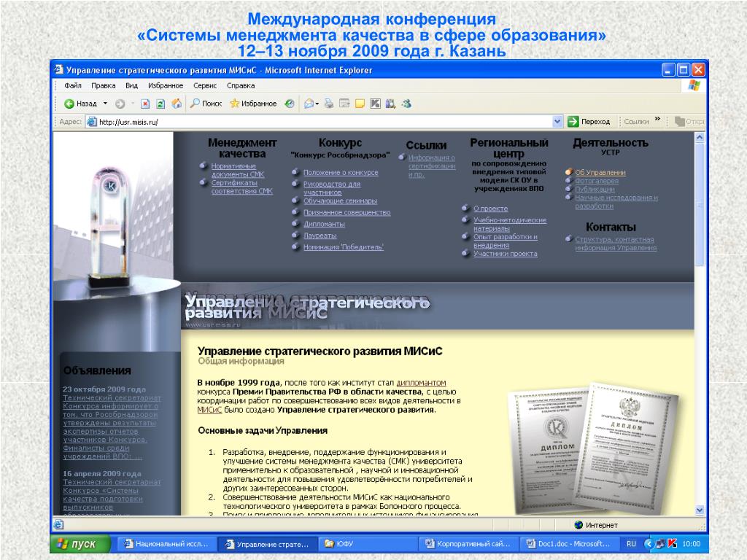
Task: Expand the Back button history dropdown
Action: (105, 104)
